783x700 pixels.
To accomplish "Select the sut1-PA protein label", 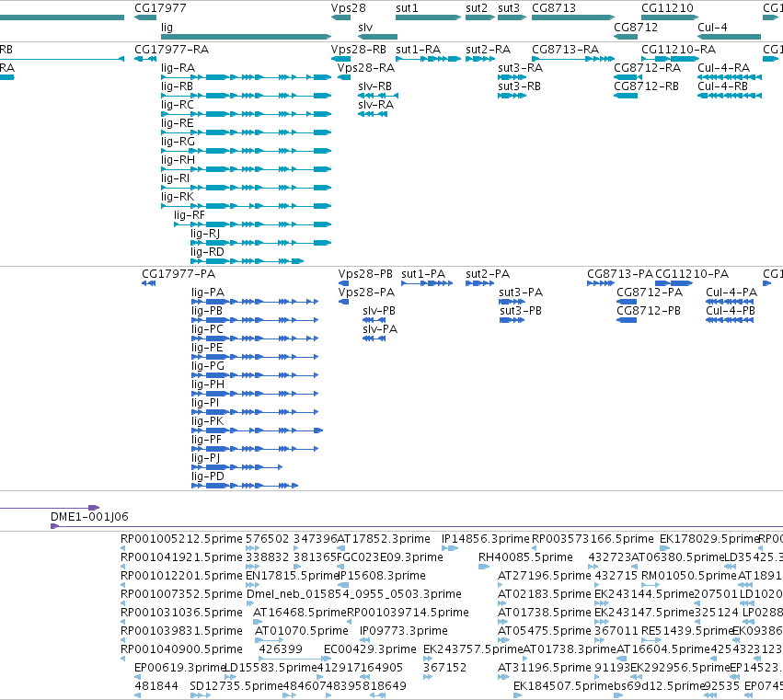I will [423, 274].
